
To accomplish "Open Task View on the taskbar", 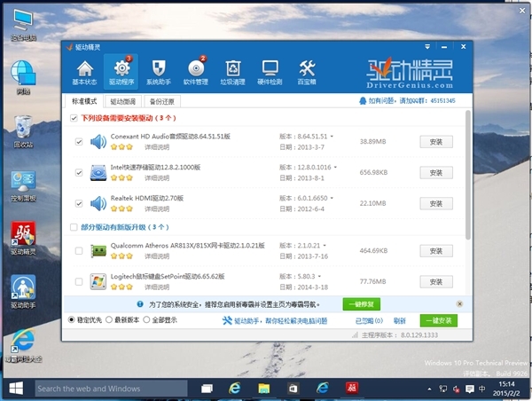I will (x=207, y=388).
